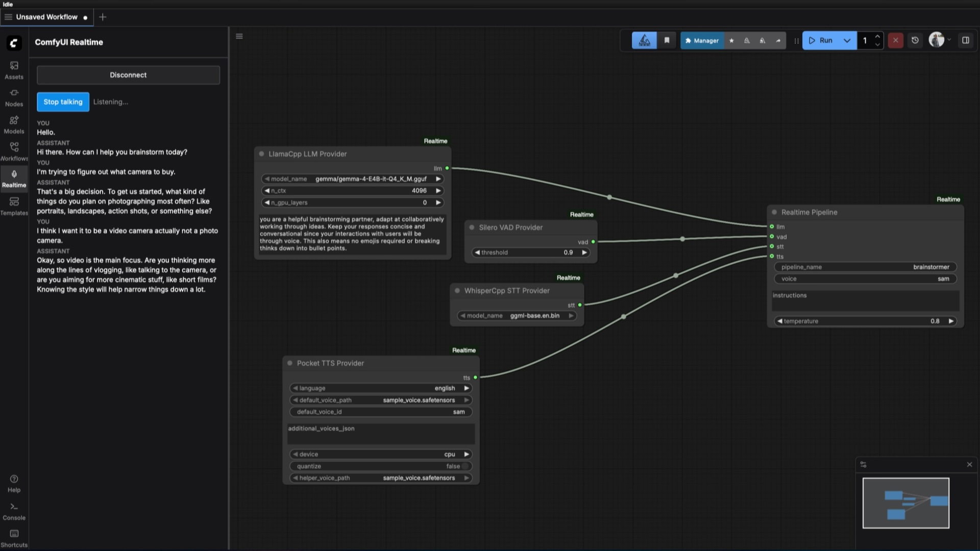Expand the Run button options chevron
Viewport: 980px width, 551px height.
(847, 40)
